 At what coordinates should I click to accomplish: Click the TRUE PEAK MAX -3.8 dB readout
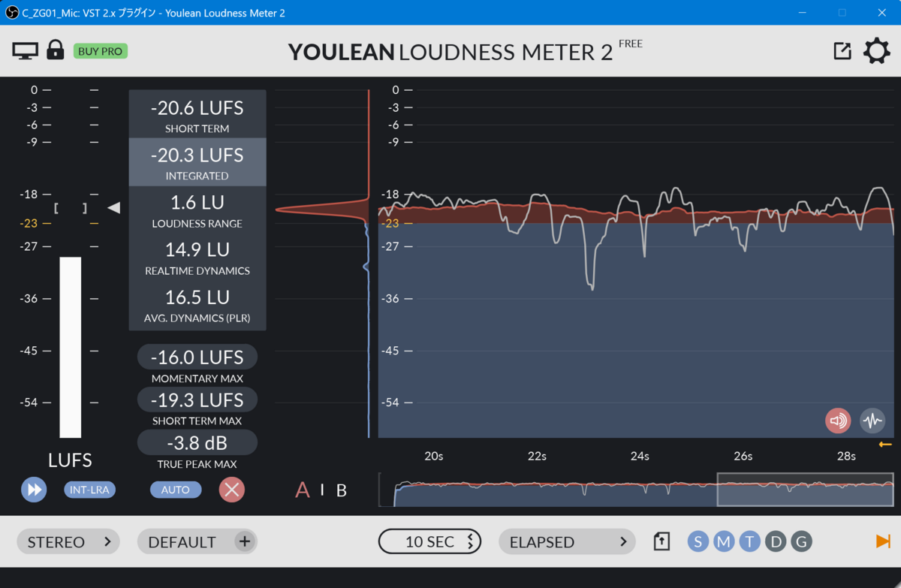197,442
